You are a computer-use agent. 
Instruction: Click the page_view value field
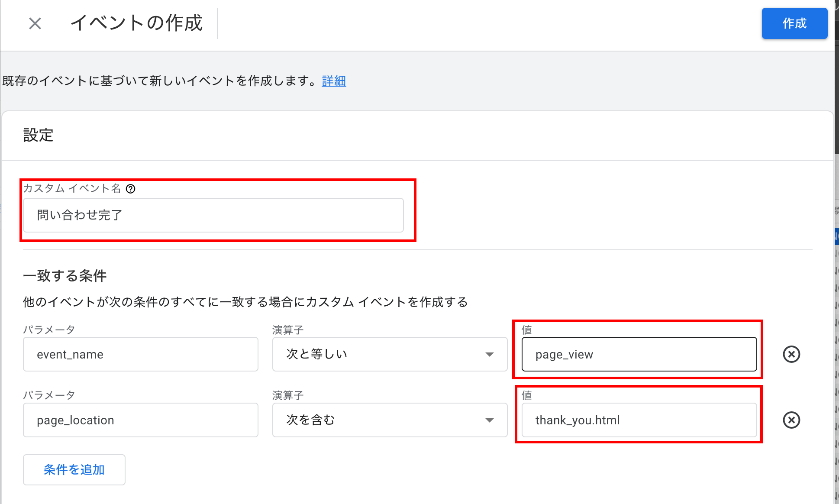639,354
